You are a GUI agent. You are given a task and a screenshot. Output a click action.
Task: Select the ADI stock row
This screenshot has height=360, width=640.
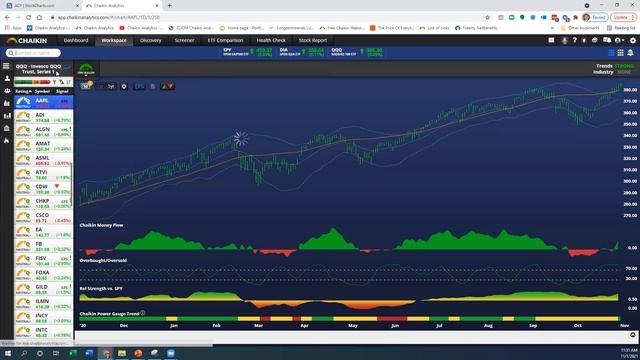(44, 117)
